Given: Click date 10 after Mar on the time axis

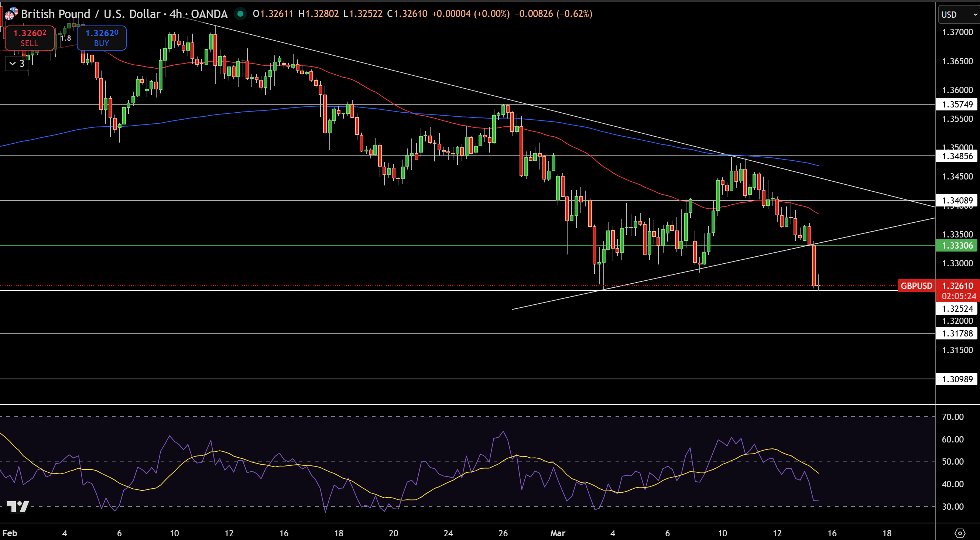Looking at the screenshot, I should pyautogui.click(x=722, y=533).
